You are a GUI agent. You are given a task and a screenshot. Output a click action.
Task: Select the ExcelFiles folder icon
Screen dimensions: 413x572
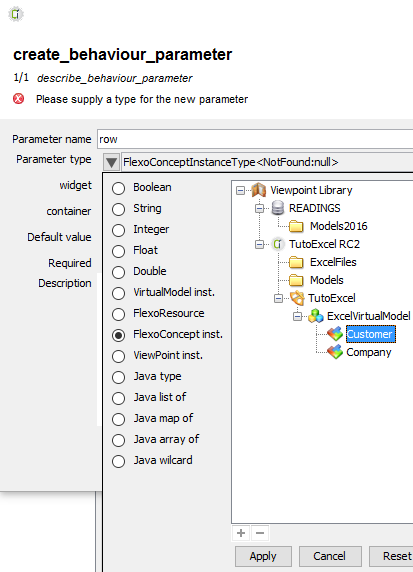pos(296,262)
